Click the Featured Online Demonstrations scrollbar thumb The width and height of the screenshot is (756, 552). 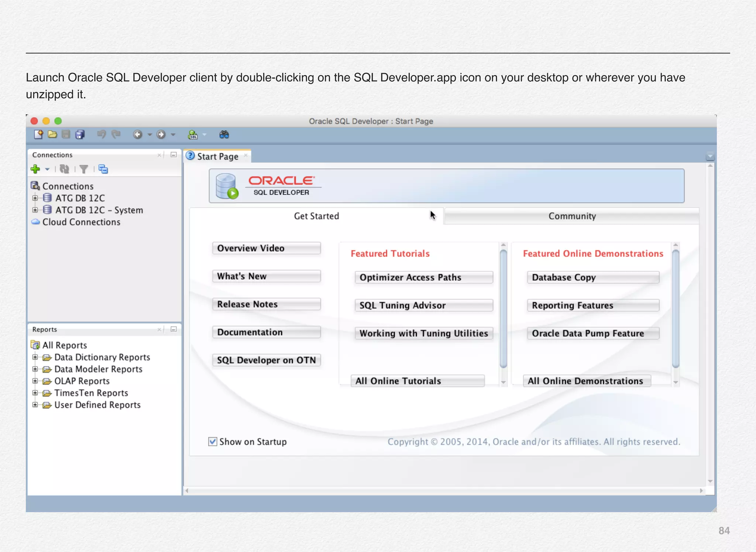[676, 309]
